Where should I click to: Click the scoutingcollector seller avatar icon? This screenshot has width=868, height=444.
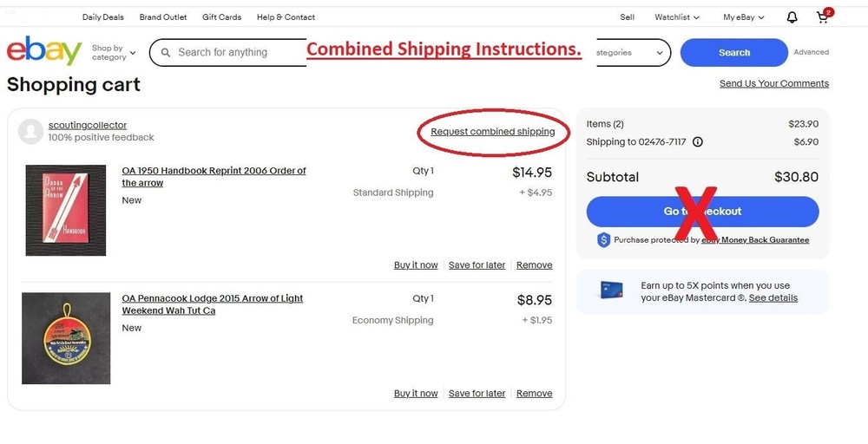coord(31,131)
